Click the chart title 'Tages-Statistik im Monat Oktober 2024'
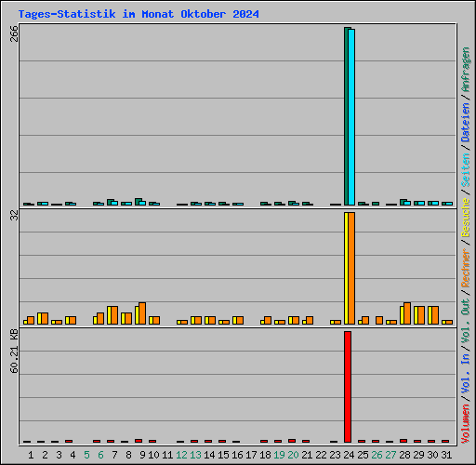The height and width of the screenshot is (465, 476). [x=139, y=14]
